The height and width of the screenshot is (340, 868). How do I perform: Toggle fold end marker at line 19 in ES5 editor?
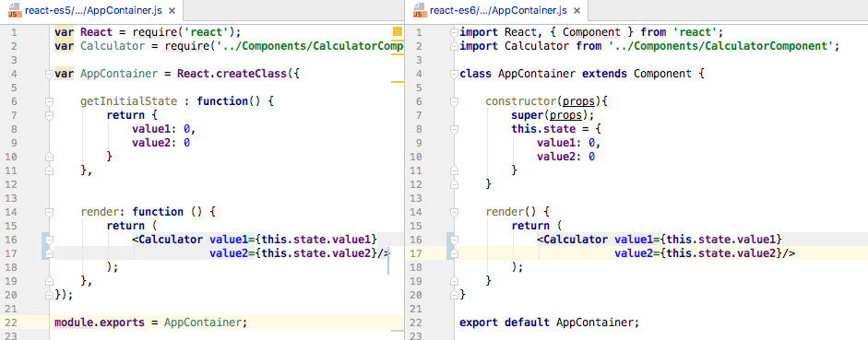point(49,281)
